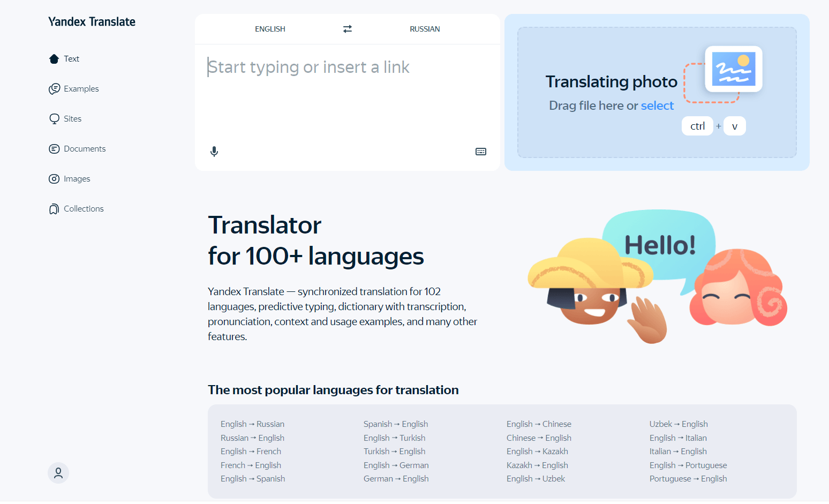
Task: Open Portuguese → English link
Action: tap(688, 479)
